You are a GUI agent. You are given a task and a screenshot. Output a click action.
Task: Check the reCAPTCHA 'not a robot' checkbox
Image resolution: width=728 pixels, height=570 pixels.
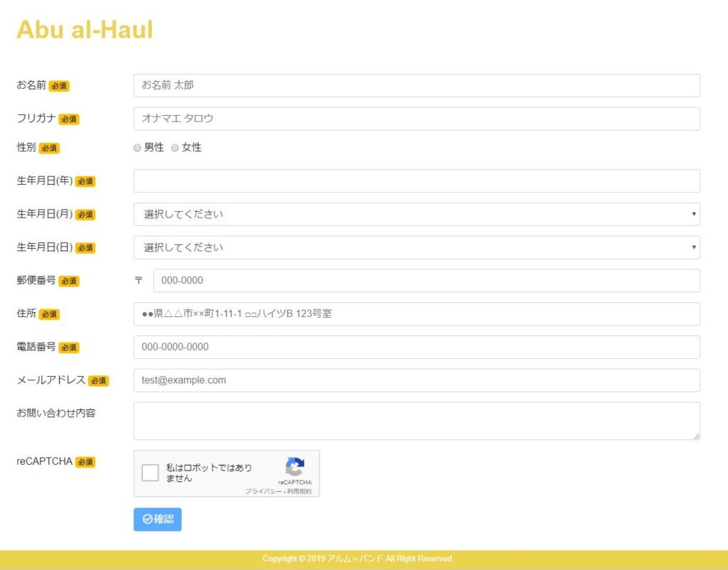click(x=150, y=473)
